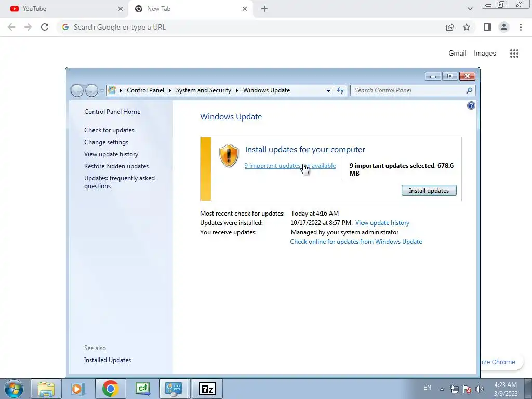Screen dimensions: 532x399
Task: Click the magnifier icon in Search Control Panel
Action: 469,90
